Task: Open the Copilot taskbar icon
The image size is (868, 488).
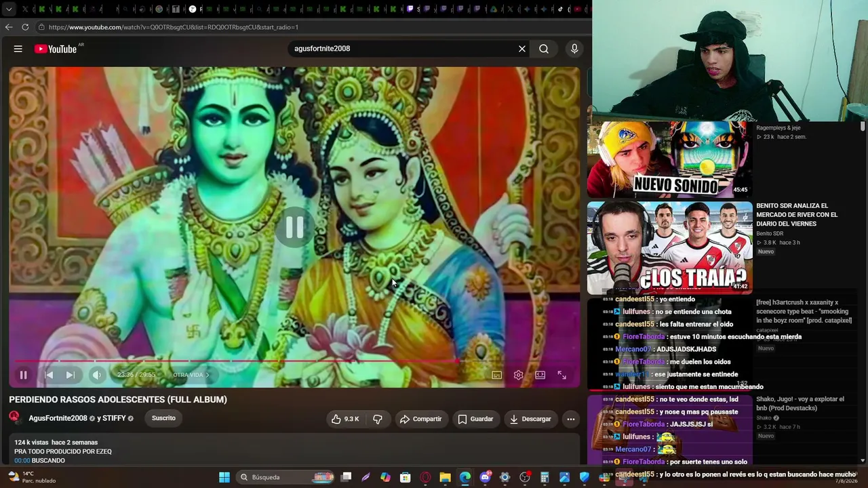Action: (x=385, y=477)
